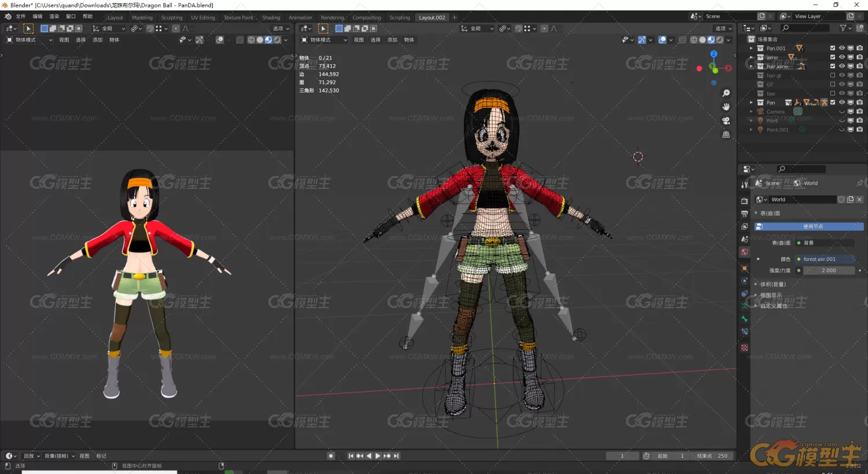Open the Object properties tab icon

click(x=744, y=269)
